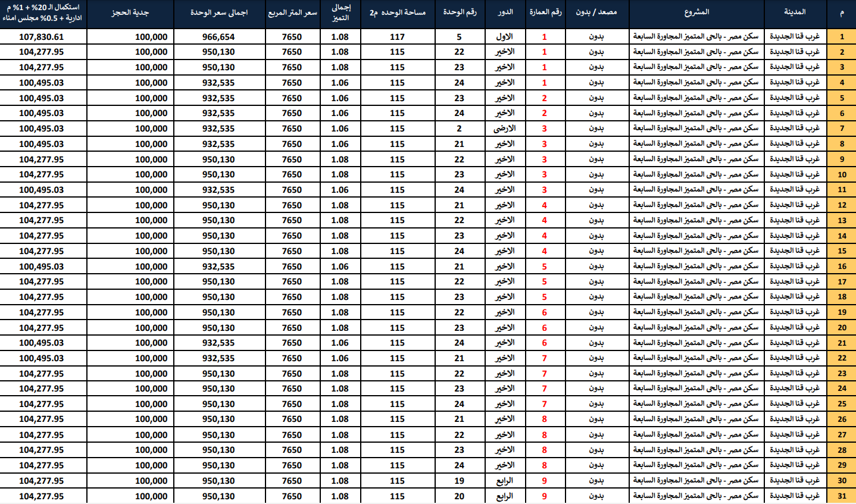The height and width of the screenshot is (504, 856).
Task: Select the value 107,830.61 in row 1
Action: pos(41,37)
